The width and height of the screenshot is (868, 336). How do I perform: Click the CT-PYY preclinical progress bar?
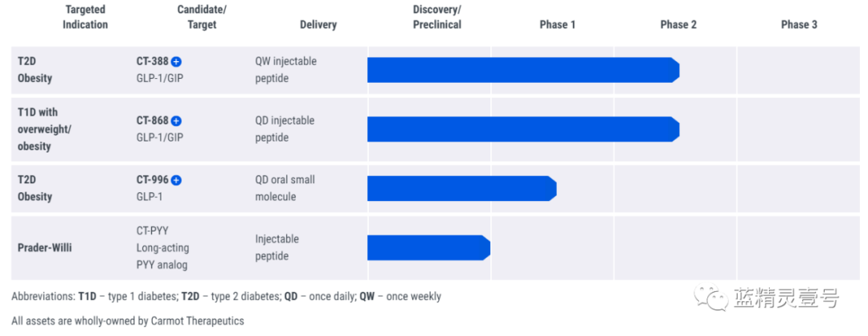tap(428, 248)
